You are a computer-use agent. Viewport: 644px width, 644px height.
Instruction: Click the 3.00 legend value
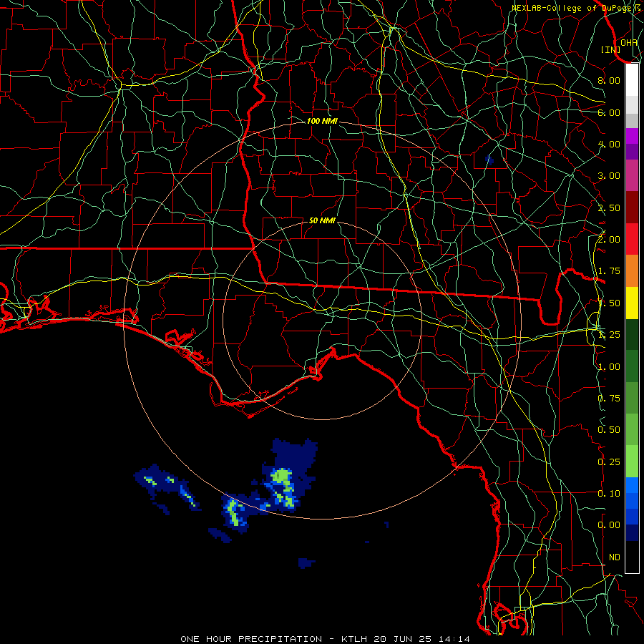coord(609,176)
